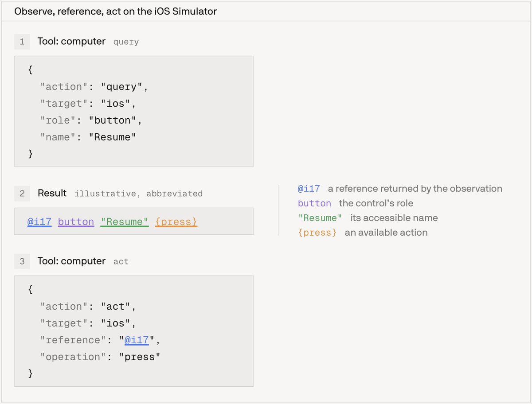
Task: Click the "illustrative, abbreviated" note
Action: tap(139, 194)
